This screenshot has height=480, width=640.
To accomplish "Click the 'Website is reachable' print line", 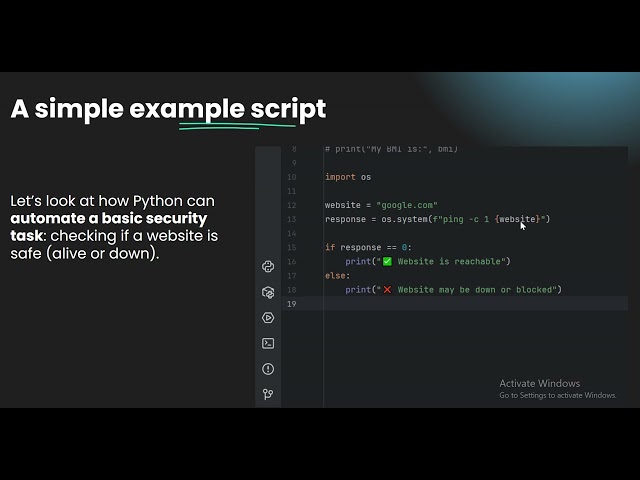I will point(428,262).
